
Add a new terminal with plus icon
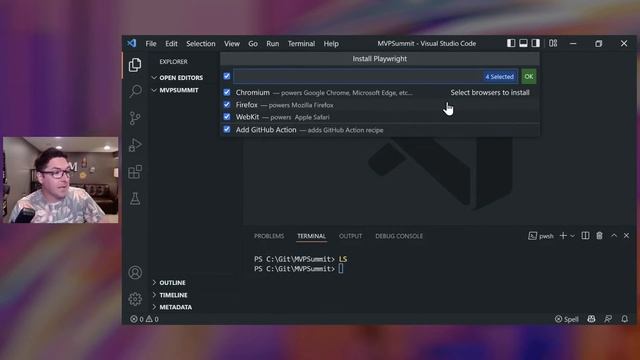(563, 236)
